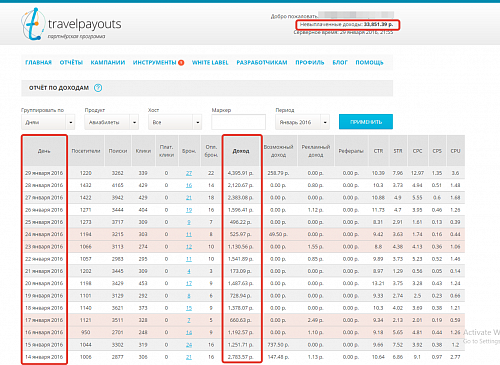The width and height of the screenshot is (500, 365).
Task: Select clicks value 453
Action: click(x=143, y=283)
